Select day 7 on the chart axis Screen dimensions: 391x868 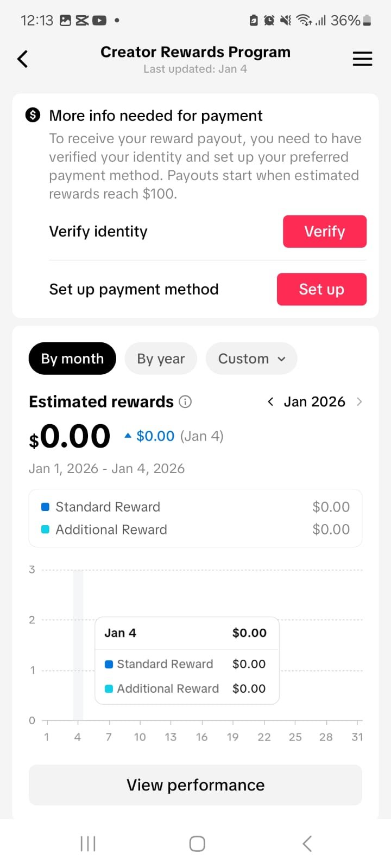(109, 737)
